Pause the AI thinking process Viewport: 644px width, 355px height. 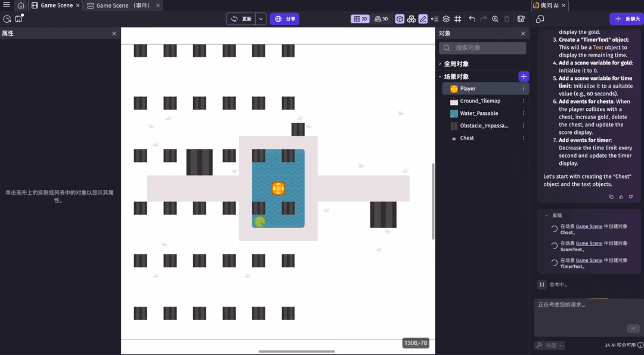[x=542, y=285]
